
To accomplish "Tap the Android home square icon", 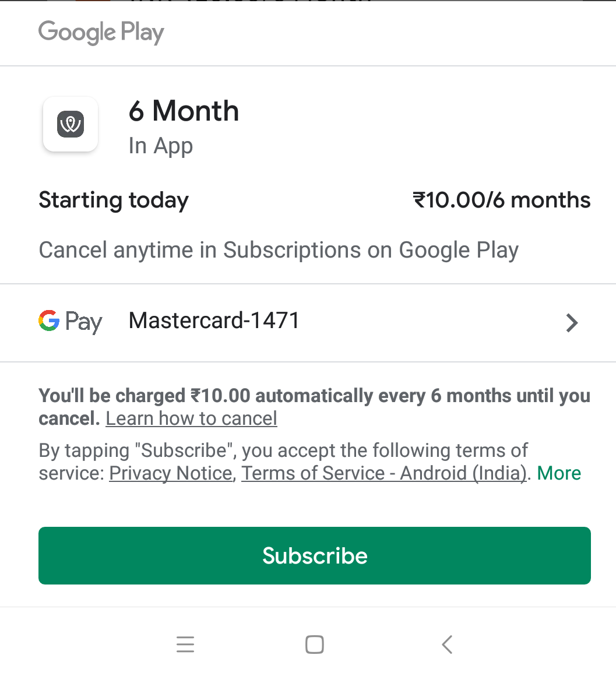I will click(315, 645).
